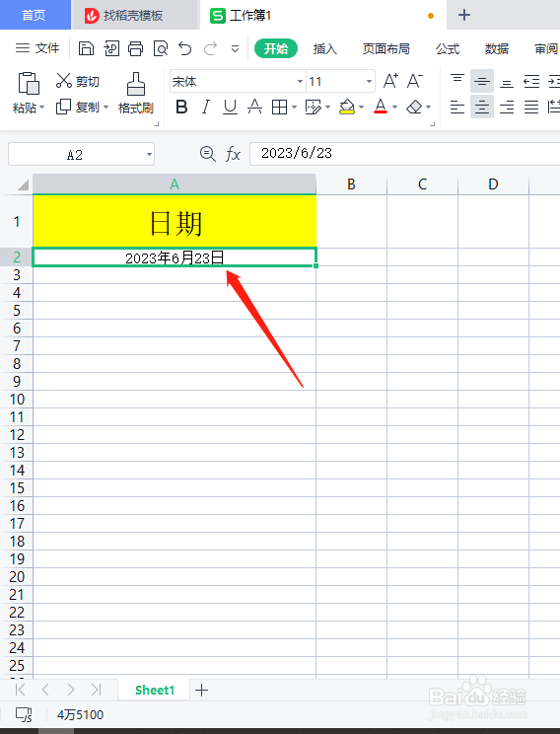
Task: Click the select-all corner triangle
Action: tap(23, 184)
